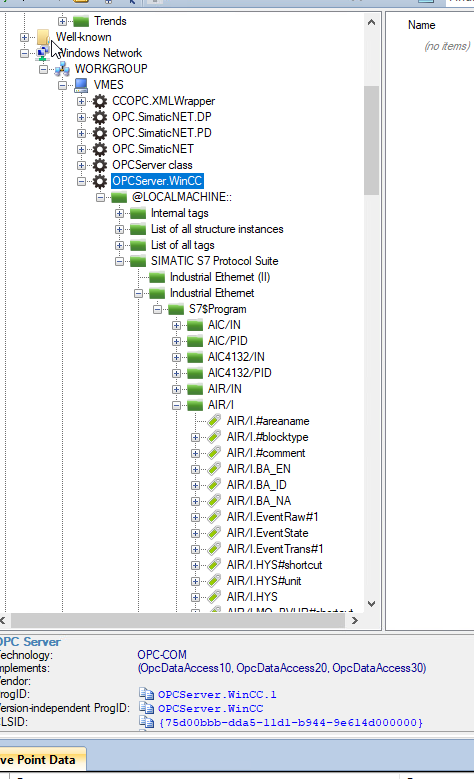
Task: Expand the Well-known folder
Action: [x=24, y=37]
